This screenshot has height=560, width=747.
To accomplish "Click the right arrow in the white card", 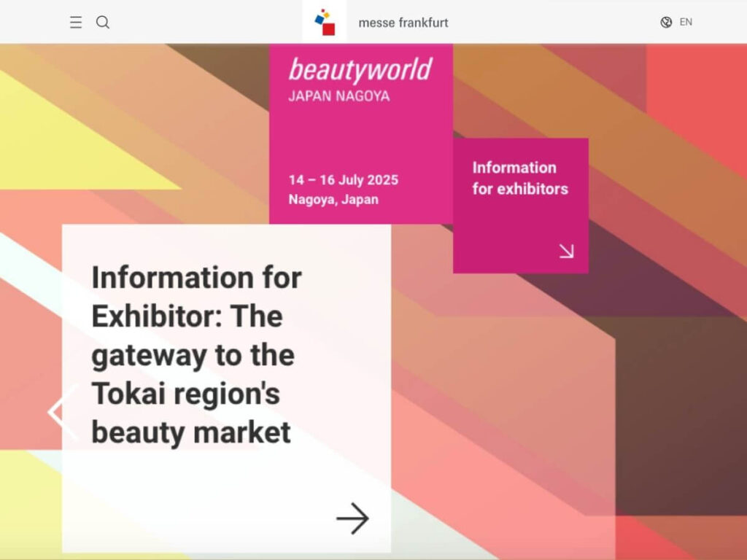I will (352, 518).
